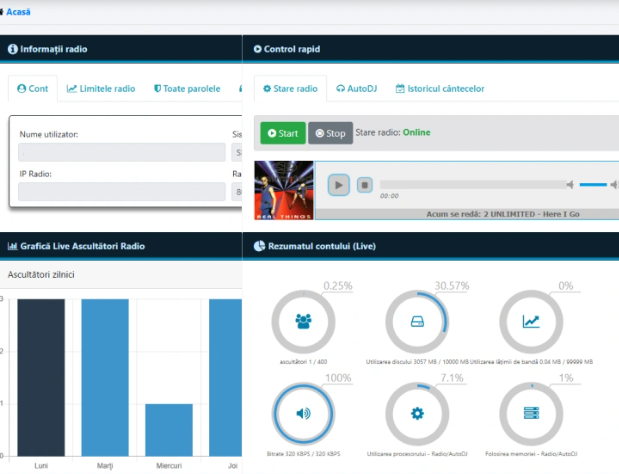Click the 'Bitrate 320 KBPS / 320 KBPS' label
This screenshot has width=619, height=474.
(x=303, y=454)
